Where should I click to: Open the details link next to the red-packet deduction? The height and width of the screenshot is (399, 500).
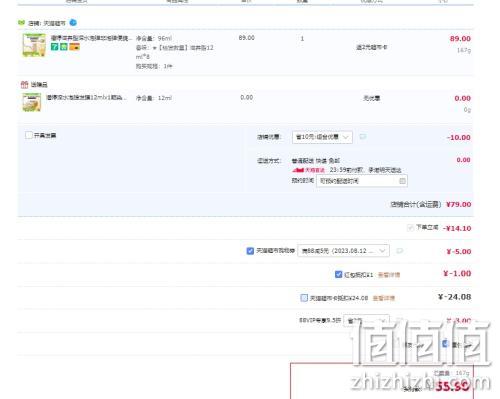389,275
